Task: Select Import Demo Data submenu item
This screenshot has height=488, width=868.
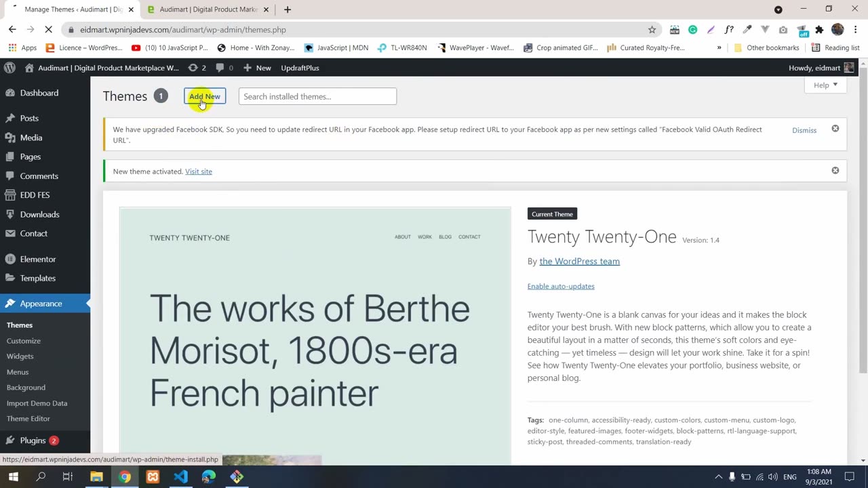Action: (x=37, y=403)
